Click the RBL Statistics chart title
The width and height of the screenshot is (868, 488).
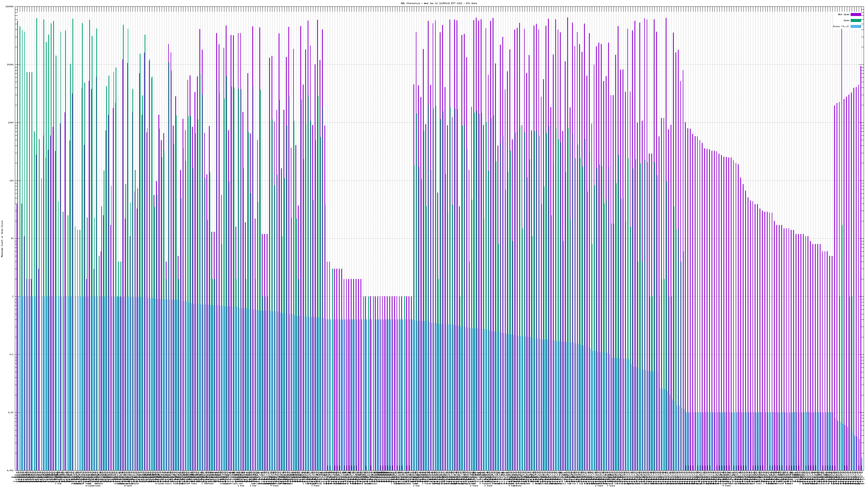439,3
